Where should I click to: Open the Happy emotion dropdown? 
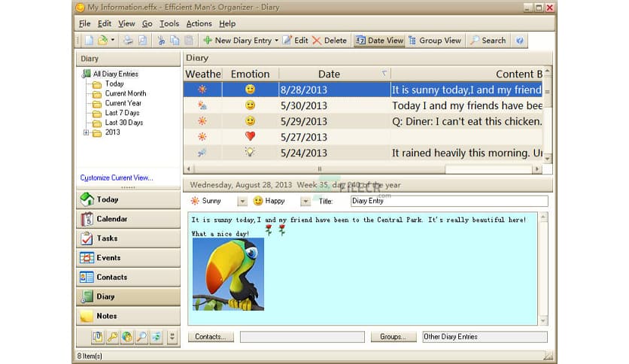pyautogui.click(x=305, y=202)
